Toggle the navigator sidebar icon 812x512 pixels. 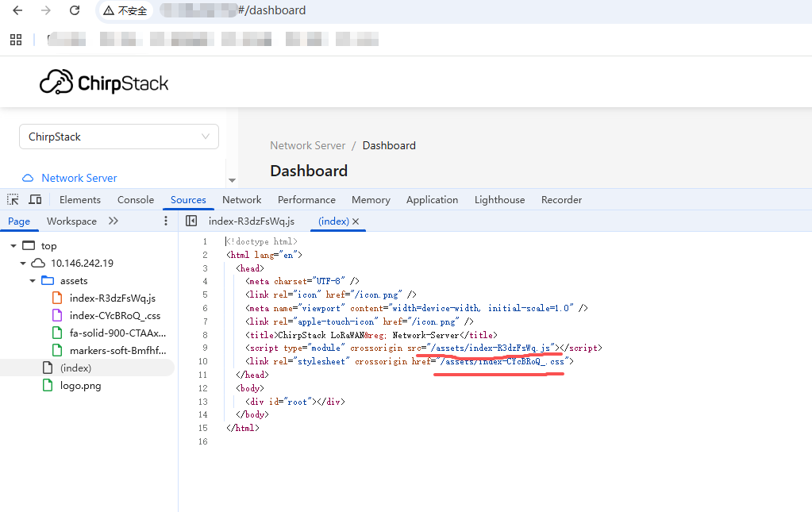191,221
